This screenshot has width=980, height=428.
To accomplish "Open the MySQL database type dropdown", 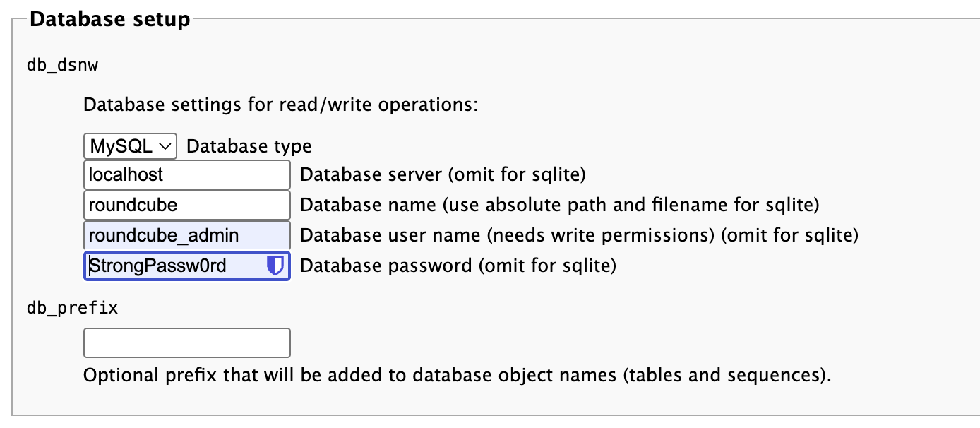I will [130, 146].
